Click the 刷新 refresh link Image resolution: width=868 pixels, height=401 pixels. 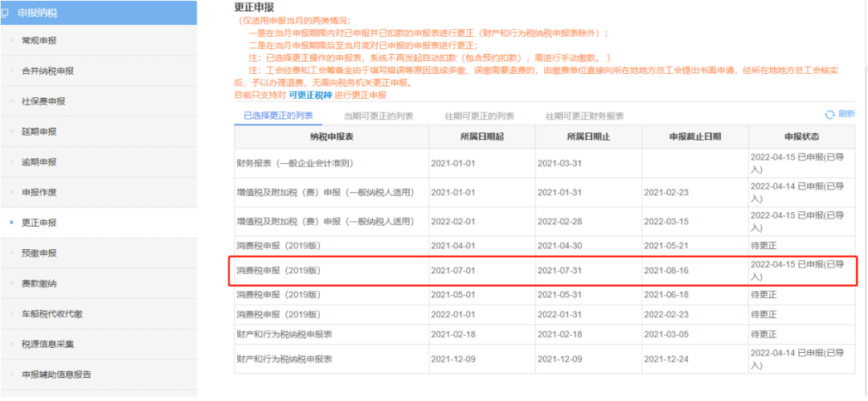click(x=846, y=114)
